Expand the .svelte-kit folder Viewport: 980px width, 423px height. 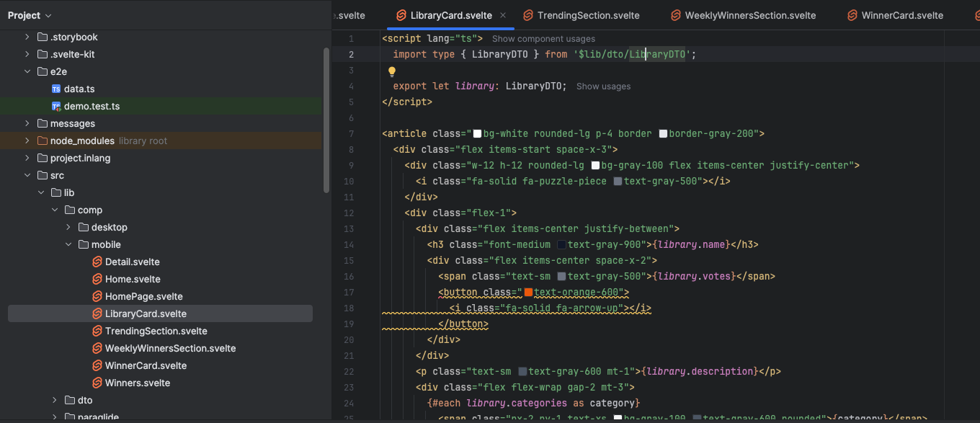27,54
